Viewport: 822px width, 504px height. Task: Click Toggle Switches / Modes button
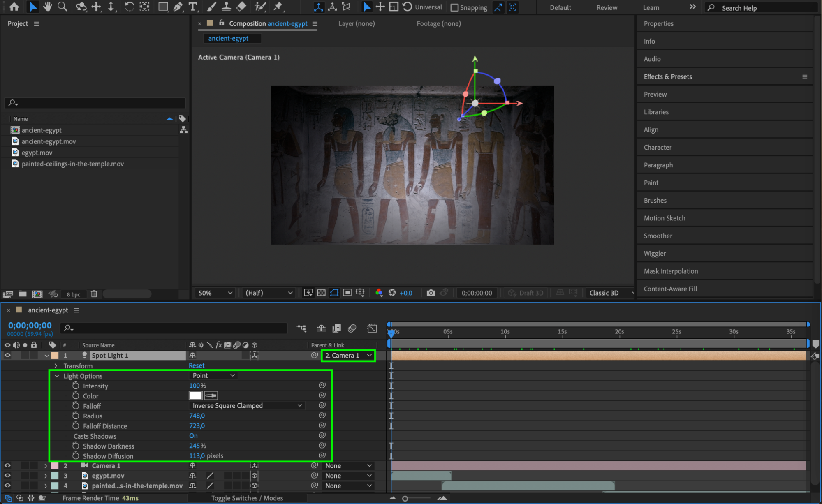pos(247,498)
